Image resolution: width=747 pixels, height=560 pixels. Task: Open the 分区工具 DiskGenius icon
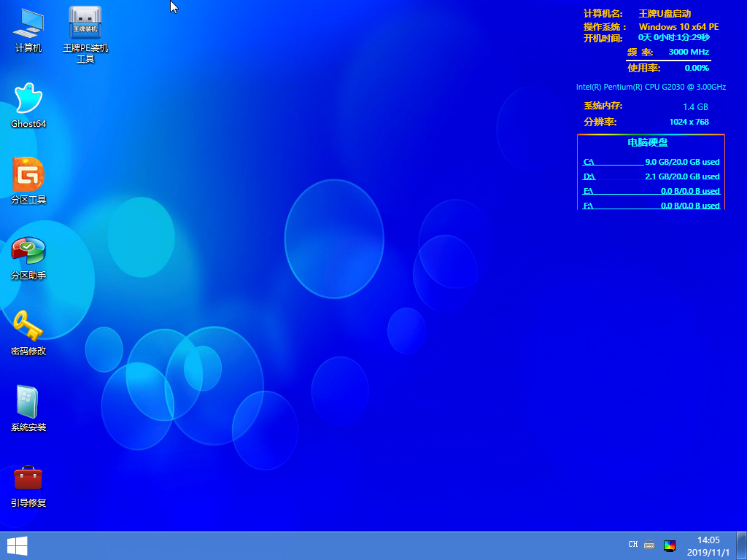pos(28,181)
